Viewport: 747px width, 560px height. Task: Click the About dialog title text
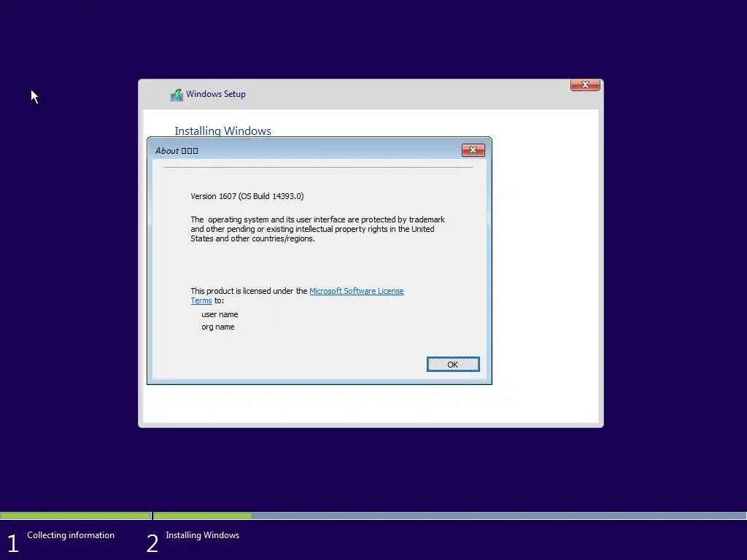point(177,151)
